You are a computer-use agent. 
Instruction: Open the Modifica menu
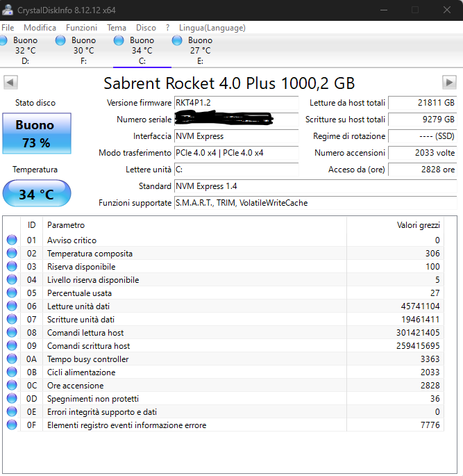coord(40,28)
